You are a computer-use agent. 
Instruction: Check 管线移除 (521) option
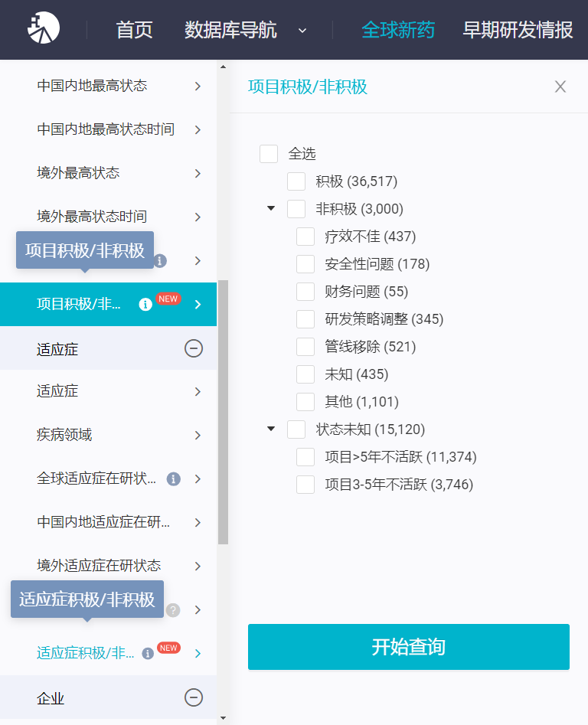pyautogui.click(x=305, y=347)
